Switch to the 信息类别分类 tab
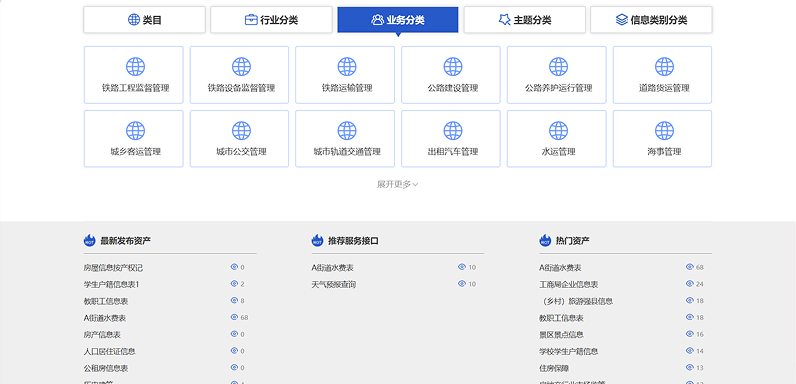This screenshot has height=384, width=796. (x=651, y=20)
